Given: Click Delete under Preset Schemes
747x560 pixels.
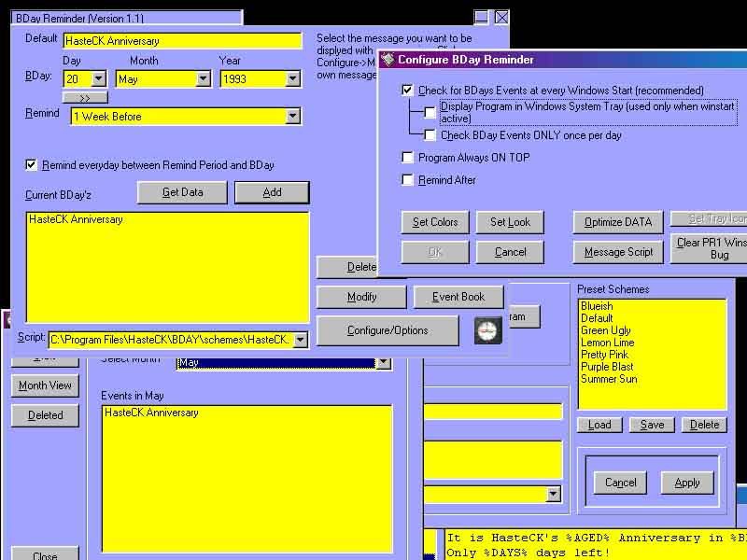Looking at the screenshot, I should tap(704, 425).
